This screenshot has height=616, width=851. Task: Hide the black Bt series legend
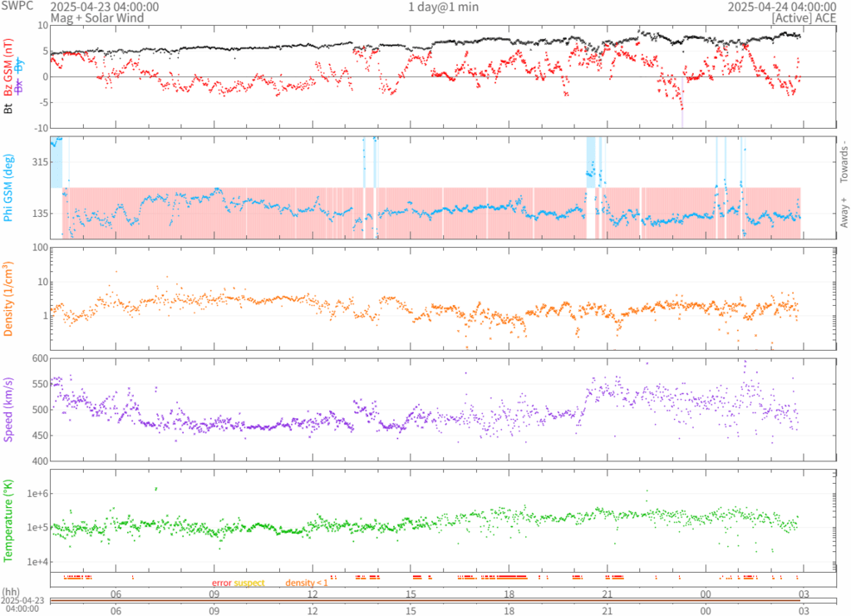pyautogui.click(x=8, y=107)
